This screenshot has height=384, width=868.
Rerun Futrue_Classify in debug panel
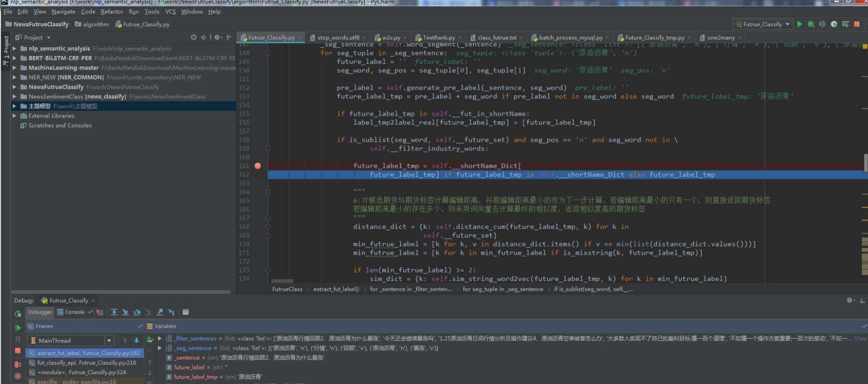18,313
